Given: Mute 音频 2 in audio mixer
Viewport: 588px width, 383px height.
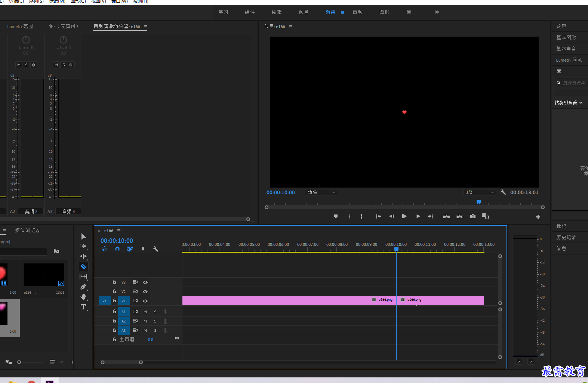Looking at the screenshot, I should tap(19, 65).
